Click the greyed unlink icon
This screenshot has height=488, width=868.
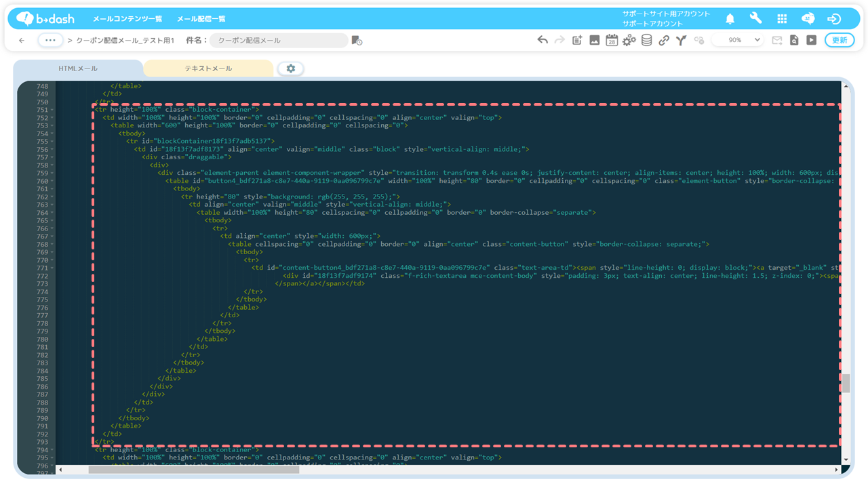(x=699, y=40)
